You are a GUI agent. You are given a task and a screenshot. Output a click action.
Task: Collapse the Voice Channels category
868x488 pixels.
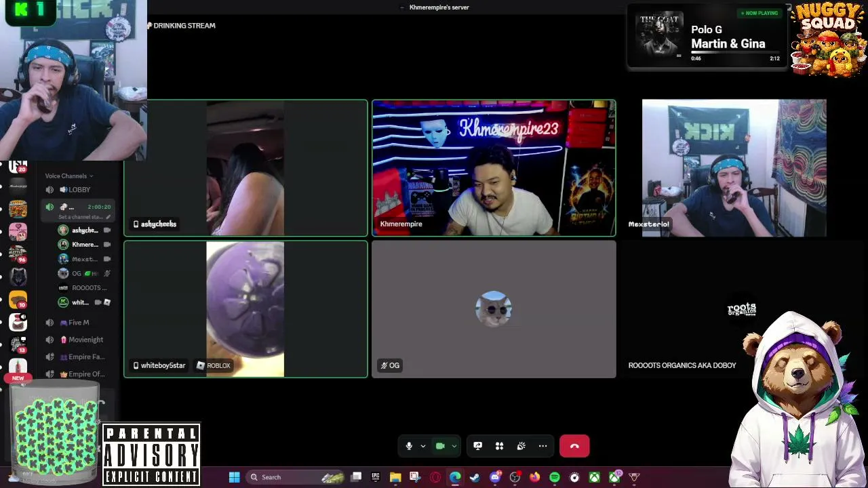pos(68,176)
